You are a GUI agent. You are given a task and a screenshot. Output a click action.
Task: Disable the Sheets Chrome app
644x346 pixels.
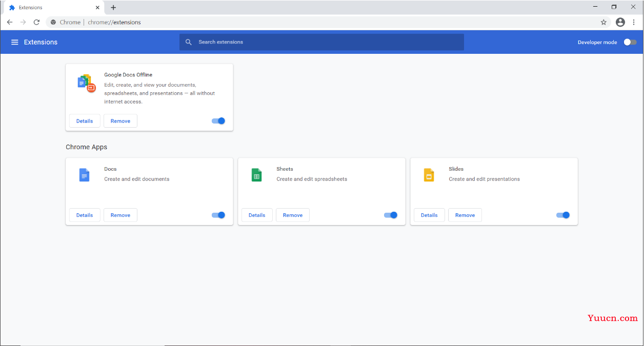click(x=391, y=215)
